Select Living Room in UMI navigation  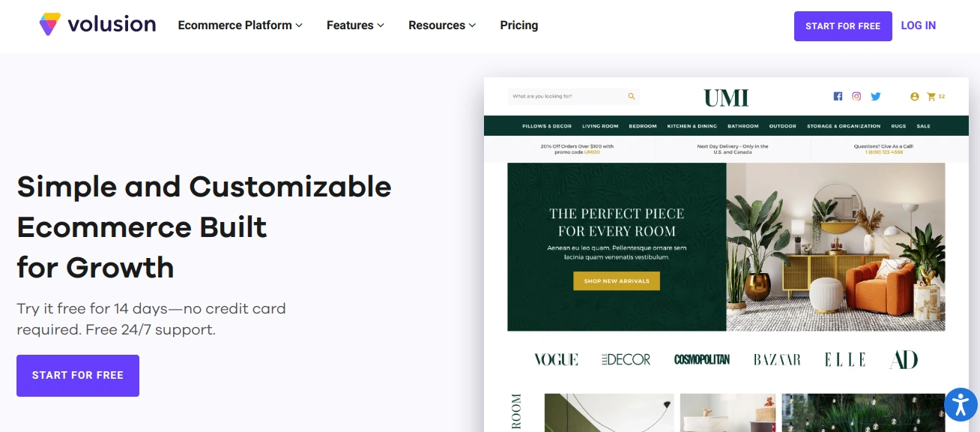[600, 126]
